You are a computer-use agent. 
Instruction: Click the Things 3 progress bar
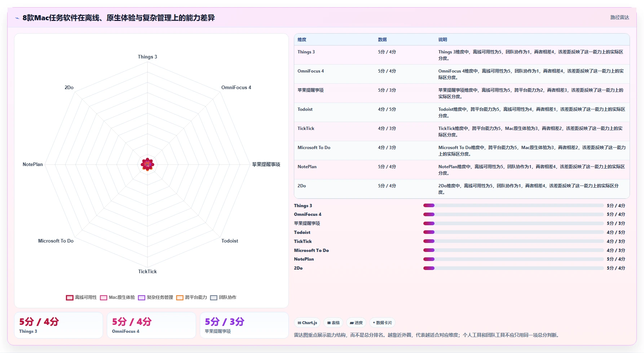coord(513,205)
